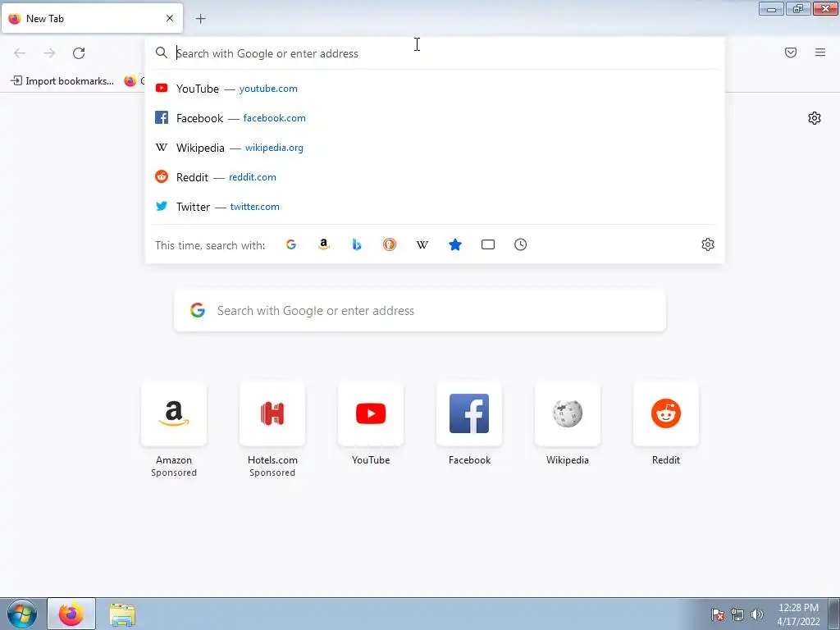
Task: Search this time with Amazon icon
Action: [323, 244]
